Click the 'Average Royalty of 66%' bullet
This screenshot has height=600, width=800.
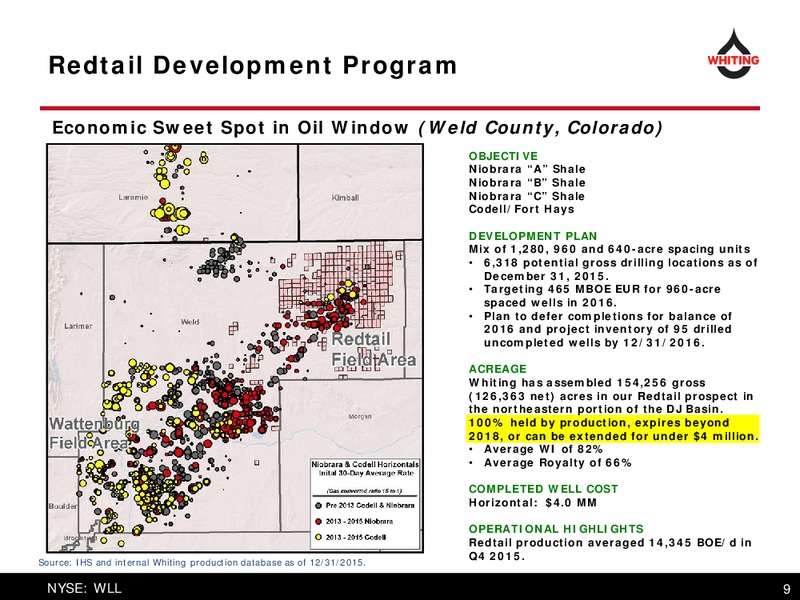click(551, 463)
